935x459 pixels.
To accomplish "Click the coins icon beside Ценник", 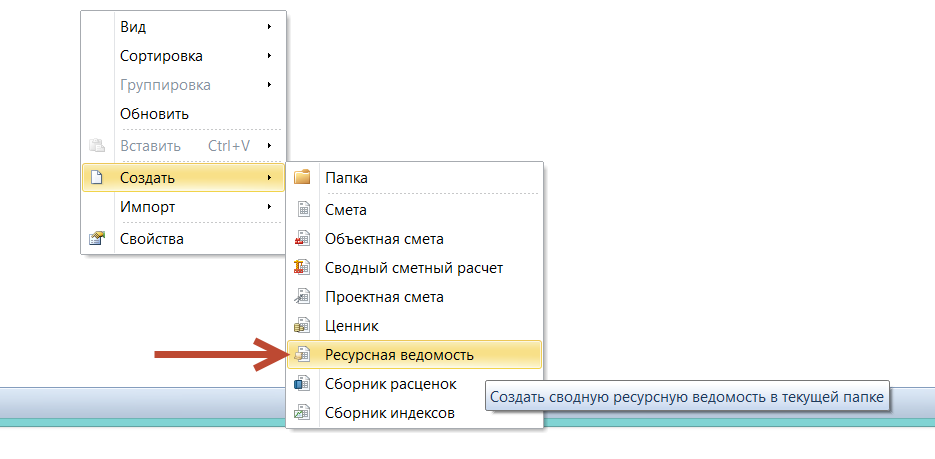I will click(x=302, y=325).
